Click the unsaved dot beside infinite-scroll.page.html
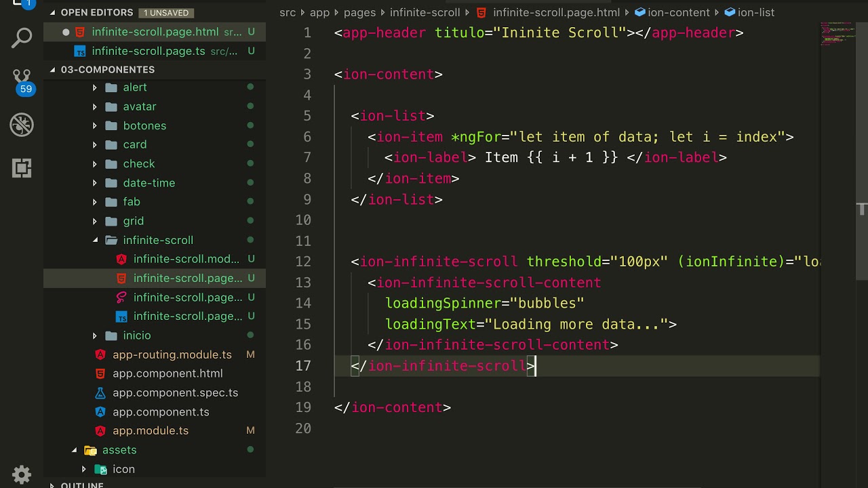 coord(66,32)
